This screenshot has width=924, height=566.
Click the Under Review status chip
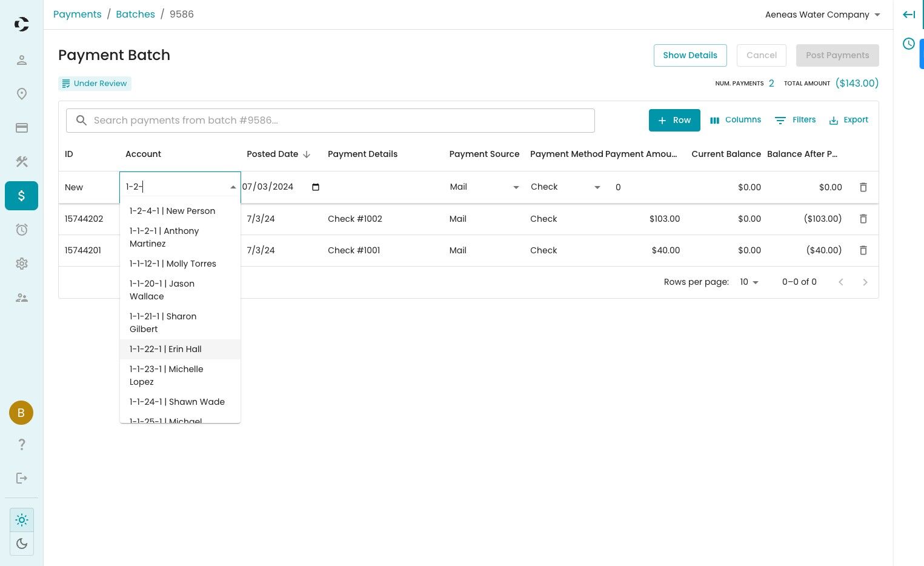pyautogui.click(x=95, y=84)
